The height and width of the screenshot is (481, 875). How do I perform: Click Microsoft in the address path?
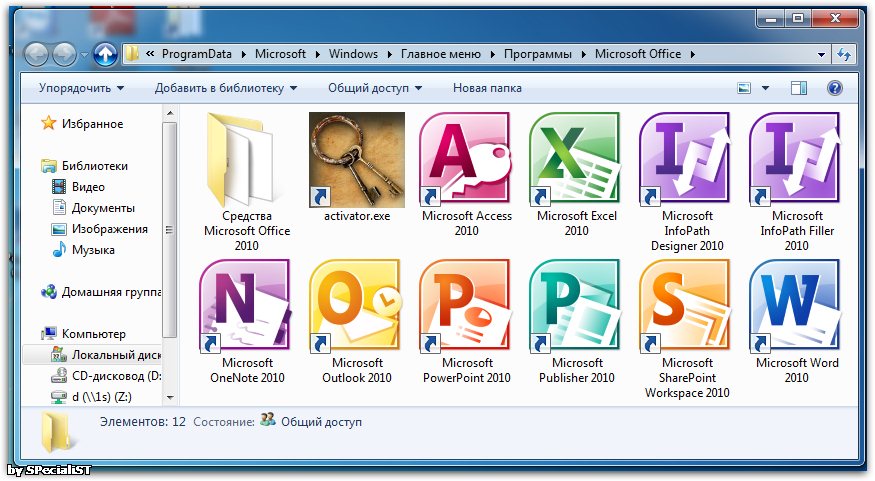pos(280,54)
